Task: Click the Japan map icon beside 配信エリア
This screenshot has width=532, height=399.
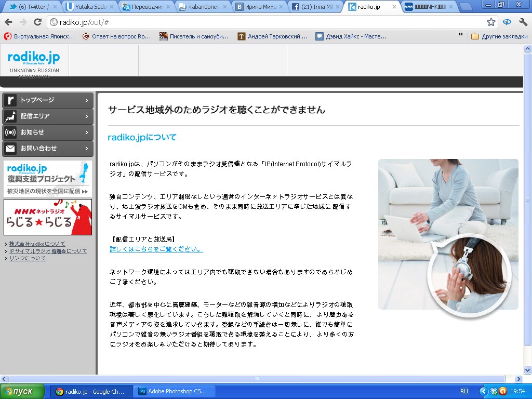Action: coord(10,116)
